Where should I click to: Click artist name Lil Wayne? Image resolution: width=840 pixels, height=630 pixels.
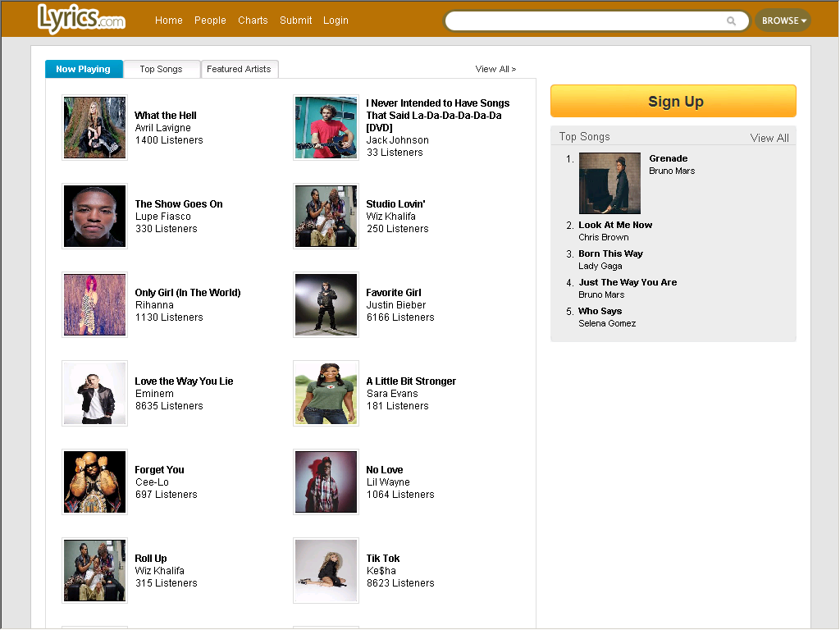tap(388, 482)
